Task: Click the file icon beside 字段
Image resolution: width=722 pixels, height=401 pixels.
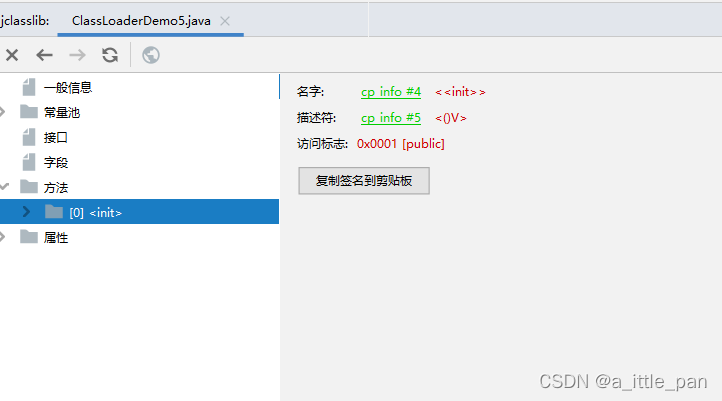Action: tap(29, 162)
